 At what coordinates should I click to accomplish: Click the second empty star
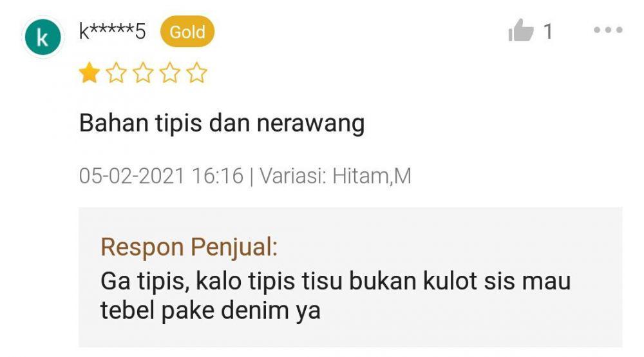click(x=116, y=73)
